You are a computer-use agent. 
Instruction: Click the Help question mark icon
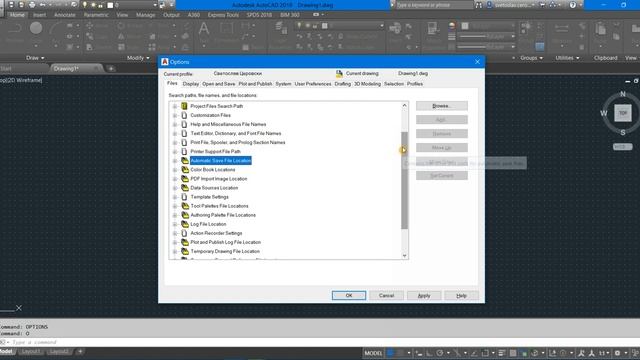pos(573,5)
